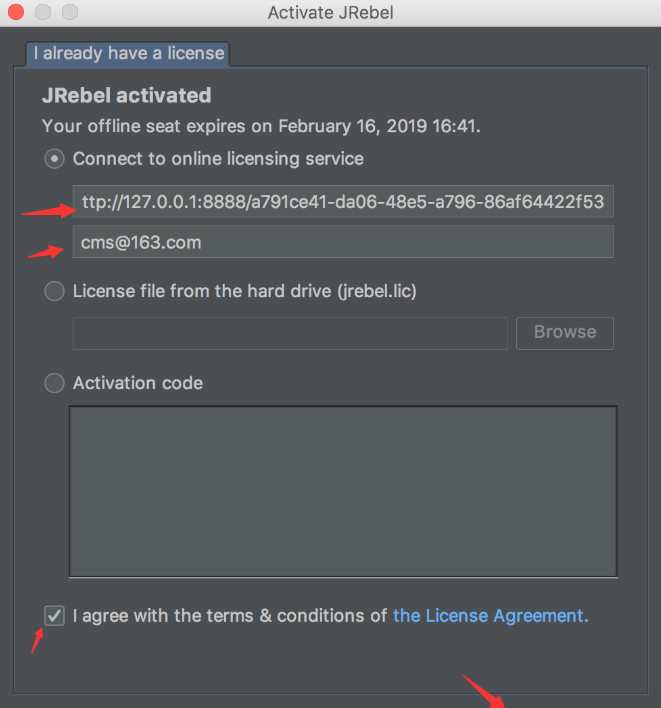
Task: Uncheck the terms & conditions checkbox
Action: [x=55, y=616]
